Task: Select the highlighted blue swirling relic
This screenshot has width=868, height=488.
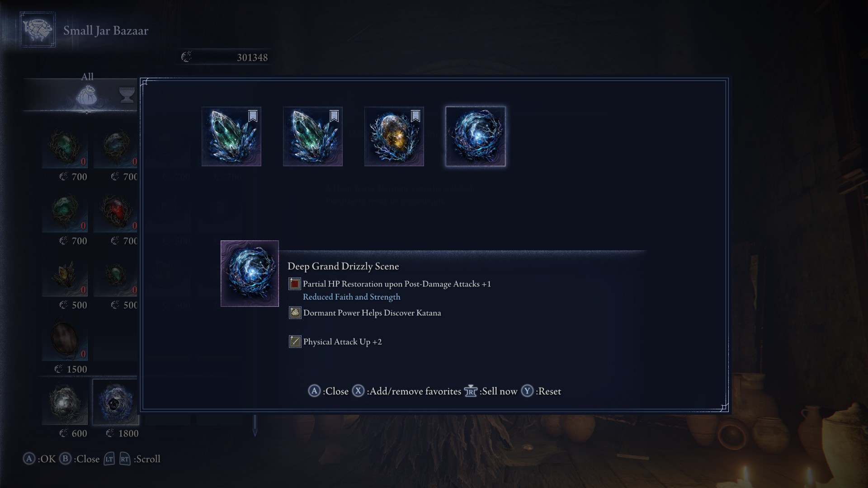Action: click(x=475, y=136)
